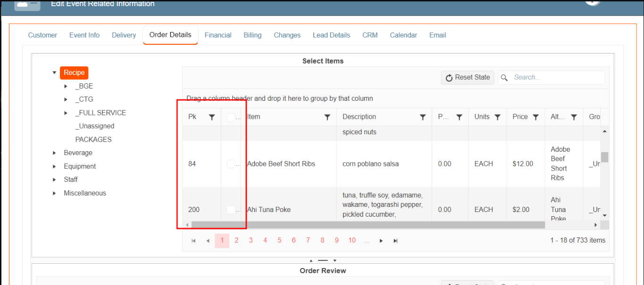
Task: Tick the checkbox for Adobe Beef Short Ribs
Action: pyautogui.click(x=231, y=164)
